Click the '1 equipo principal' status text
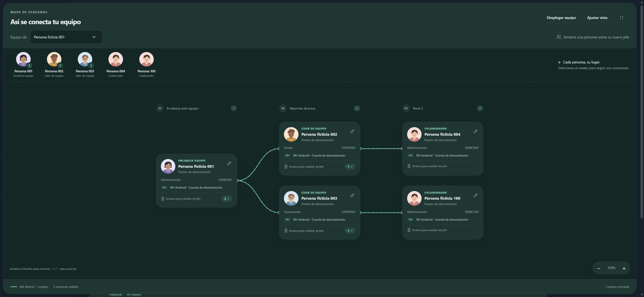This screenshot has width=644, height=297. pyautogui.click(x=617, y=287)
